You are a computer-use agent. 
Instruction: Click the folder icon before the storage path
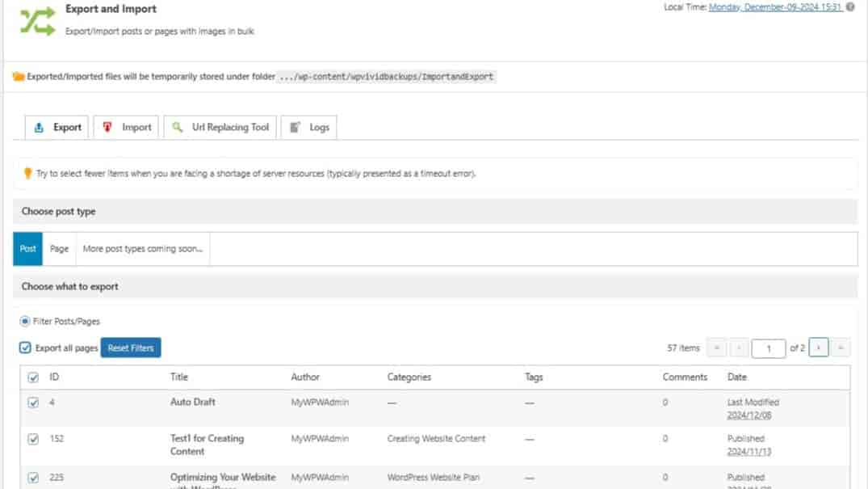click(19, 76)
